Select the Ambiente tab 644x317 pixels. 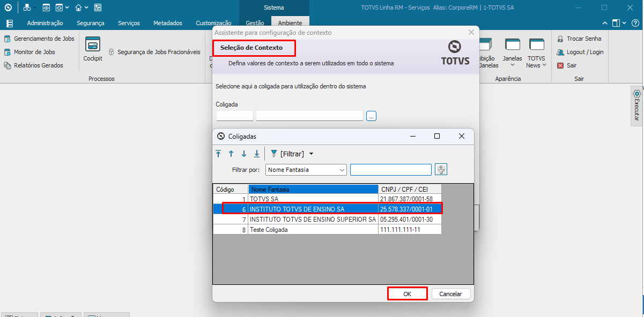coord(290,23)
